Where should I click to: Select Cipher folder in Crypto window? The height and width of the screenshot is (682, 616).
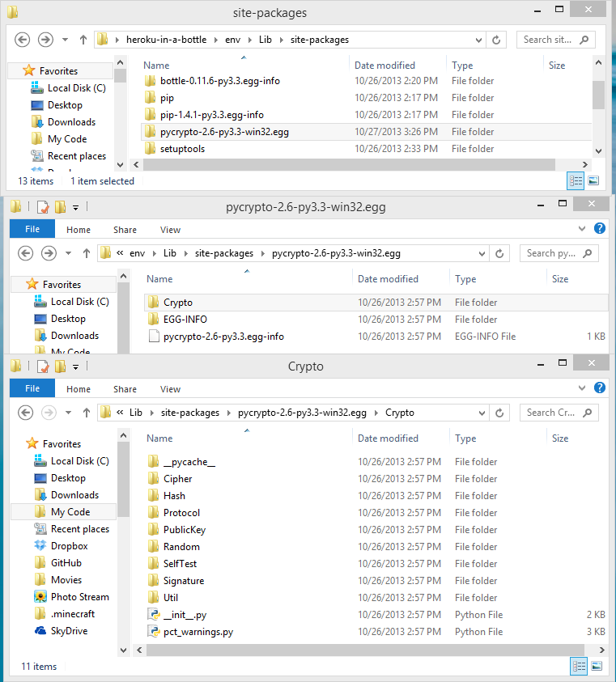click(376, 478)
